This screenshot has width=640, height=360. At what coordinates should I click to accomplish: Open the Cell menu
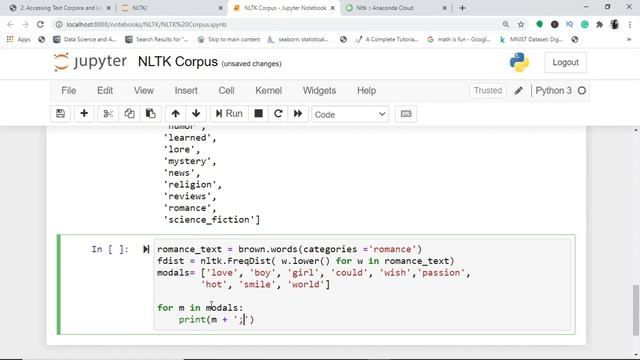point(226,91)
